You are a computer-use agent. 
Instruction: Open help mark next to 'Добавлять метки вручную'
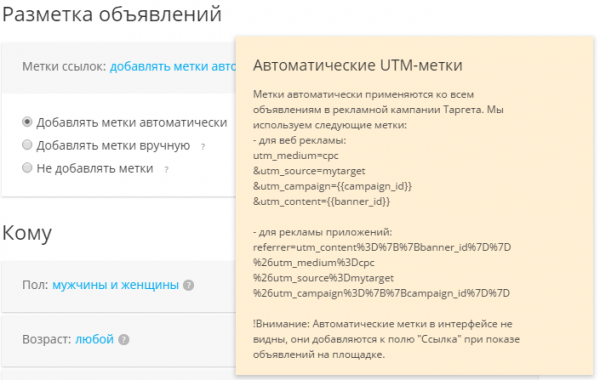point(203,147)
